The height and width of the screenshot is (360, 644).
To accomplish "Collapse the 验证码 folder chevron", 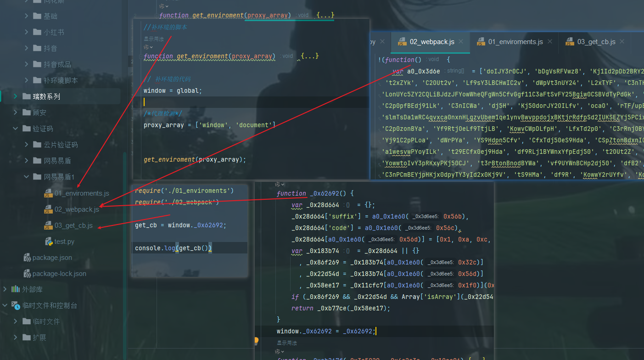I will click(x=16, y=129).
